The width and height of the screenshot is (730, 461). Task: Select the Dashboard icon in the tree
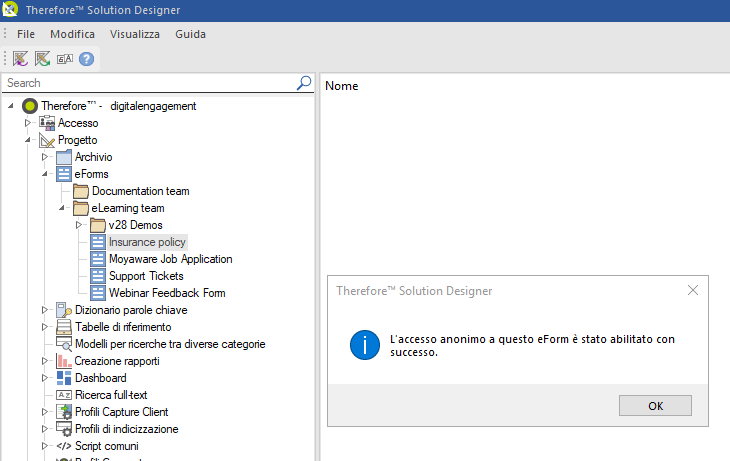[64, 378]
